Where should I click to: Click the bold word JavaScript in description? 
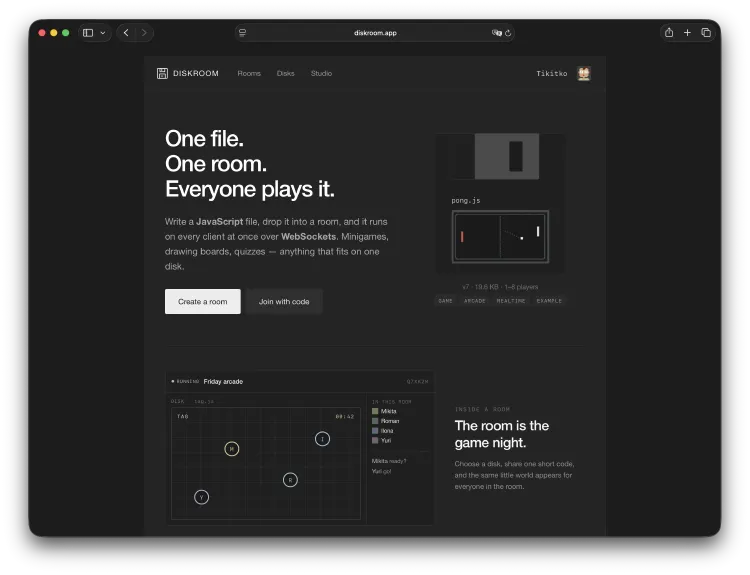click(220, 221)
